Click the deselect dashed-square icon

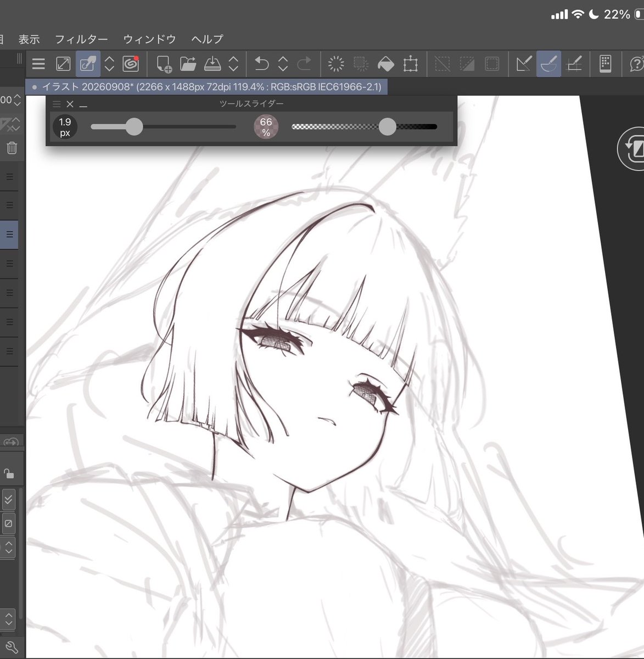click(x=442, y=64)
